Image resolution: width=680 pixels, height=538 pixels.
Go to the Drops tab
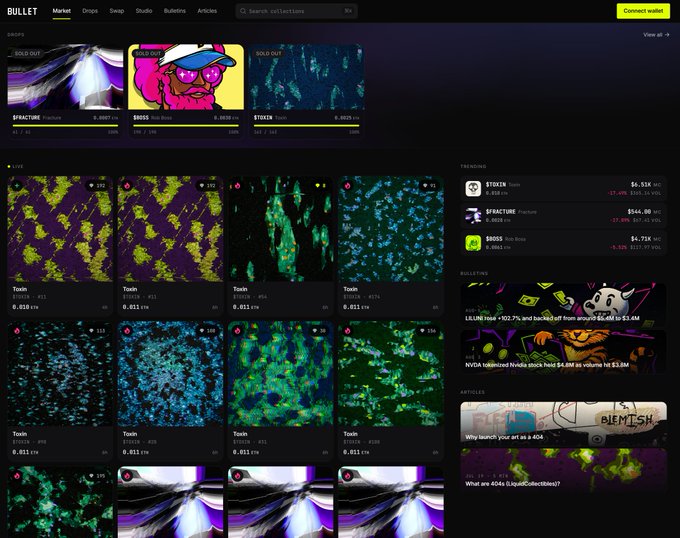tap(90, 11)
